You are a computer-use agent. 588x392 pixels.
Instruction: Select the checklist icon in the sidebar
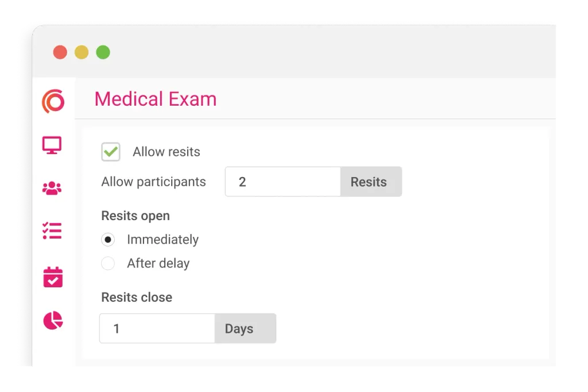[x=52, y=230]
